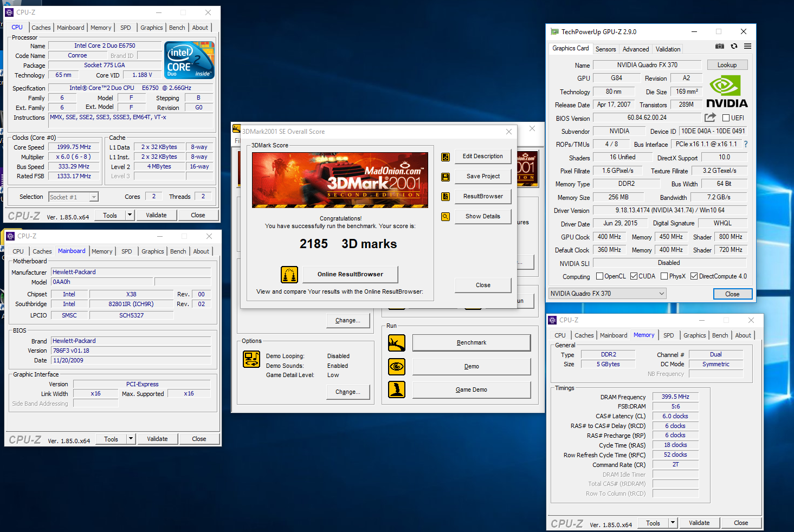The width and height of the screenshot is (794, 532).
Task: Toggle the UEFI checkbox in GPU-Z
Action: pos(726,118)
